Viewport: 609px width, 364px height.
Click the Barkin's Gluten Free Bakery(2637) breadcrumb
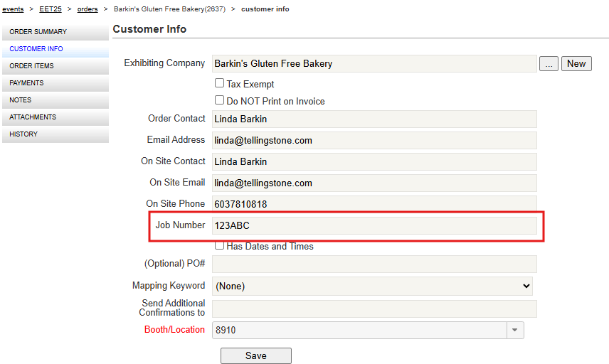click(x=169, y=9)
